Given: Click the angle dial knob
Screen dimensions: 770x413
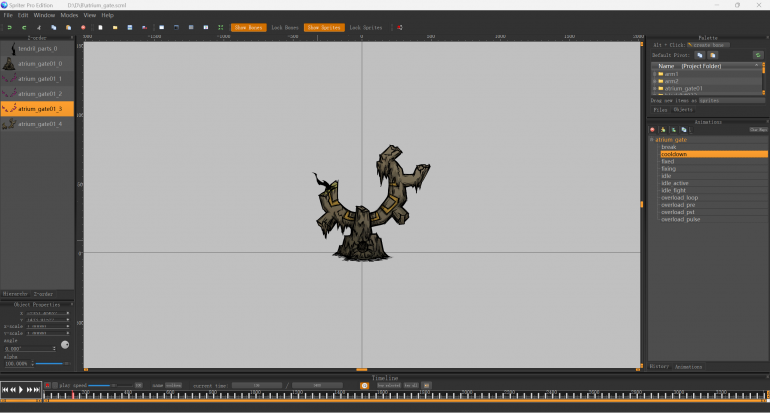Looking at the screenshot, I should click(x=65, y=345).
